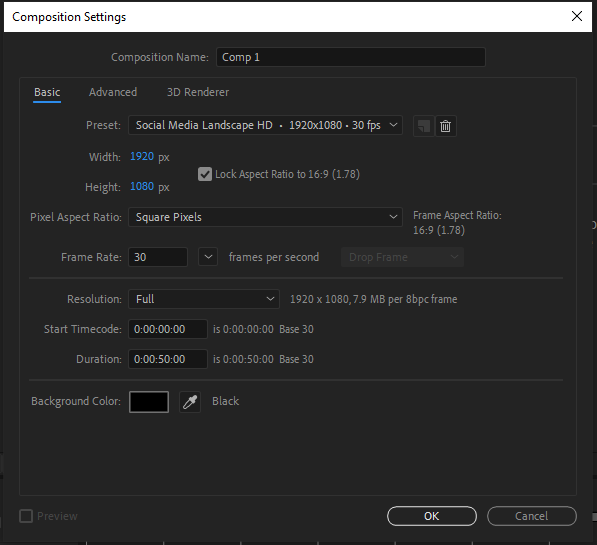Click the OK button

[x=432, y=516]
